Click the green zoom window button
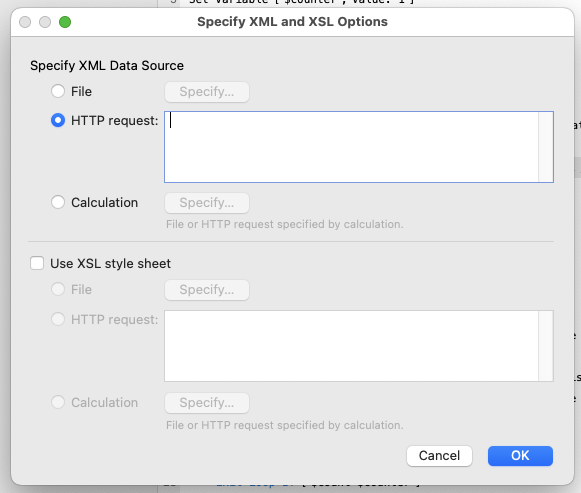The image size is (581, 493). (65, 22)
